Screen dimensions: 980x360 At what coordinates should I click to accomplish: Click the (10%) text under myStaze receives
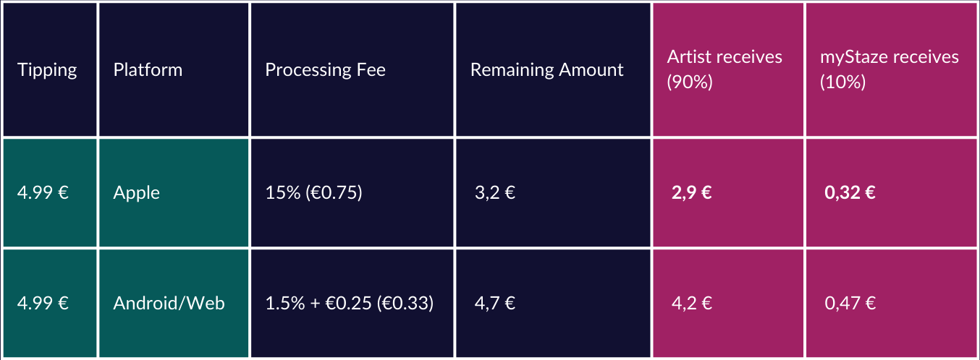[x=842, y=82]
